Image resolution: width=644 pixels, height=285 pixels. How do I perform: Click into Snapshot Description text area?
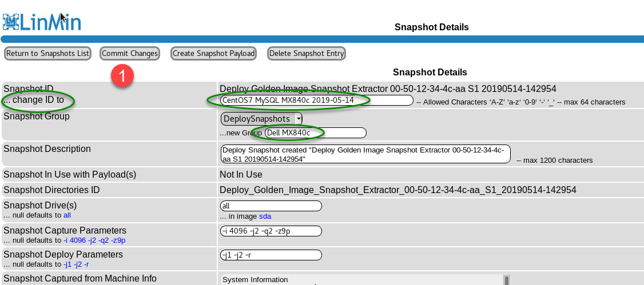point(365,154)
